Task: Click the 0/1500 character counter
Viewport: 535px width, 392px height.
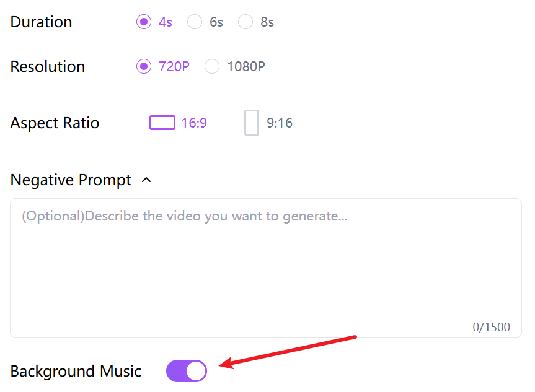Action: [491, 327]
